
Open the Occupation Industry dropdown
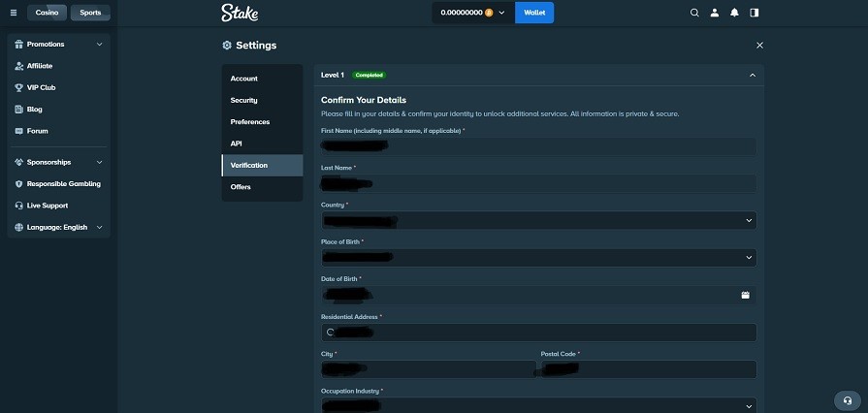coord(538,405)
